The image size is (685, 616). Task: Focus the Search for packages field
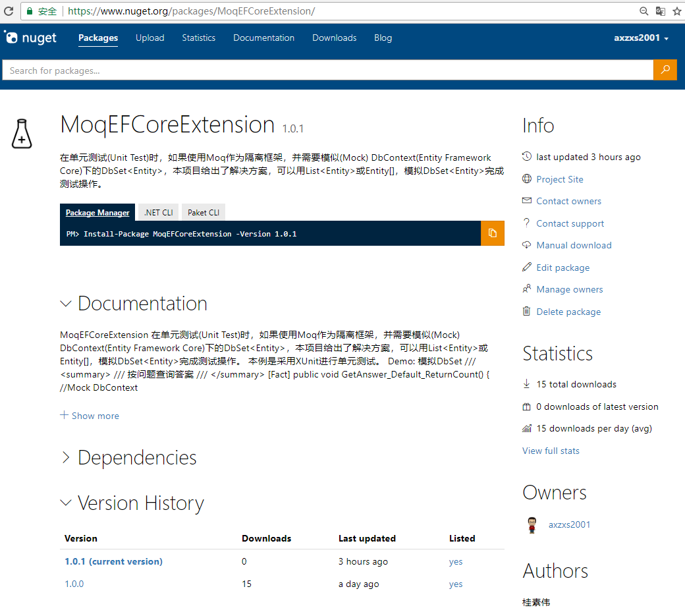327,70
